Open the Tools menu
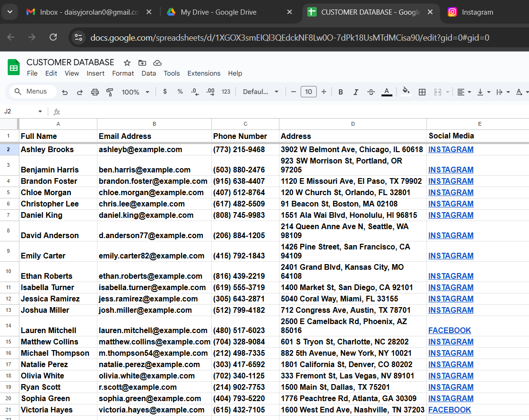This screenshot has width=529, height=420. click(x=172, y=73)
